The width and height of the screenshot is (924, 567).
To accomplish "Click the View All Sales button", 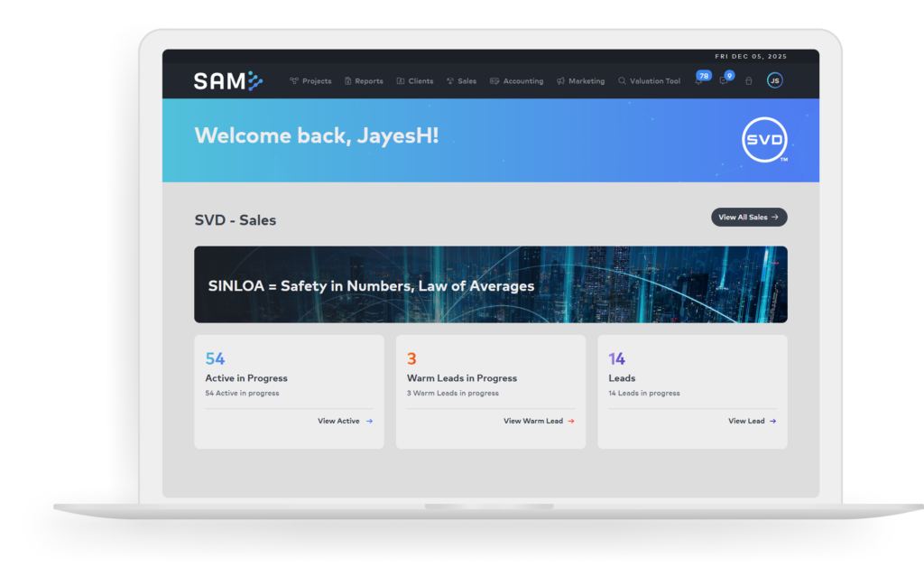I will click(749, 217).
